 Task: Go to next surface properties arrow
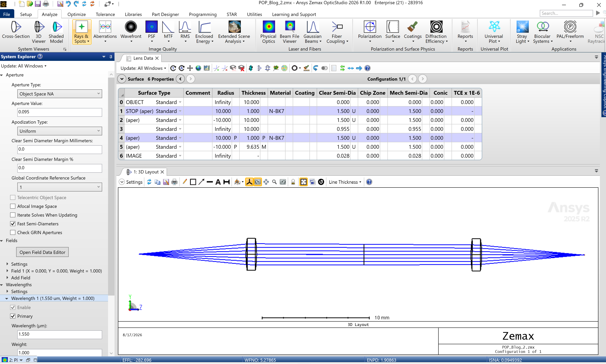point(191,79)
